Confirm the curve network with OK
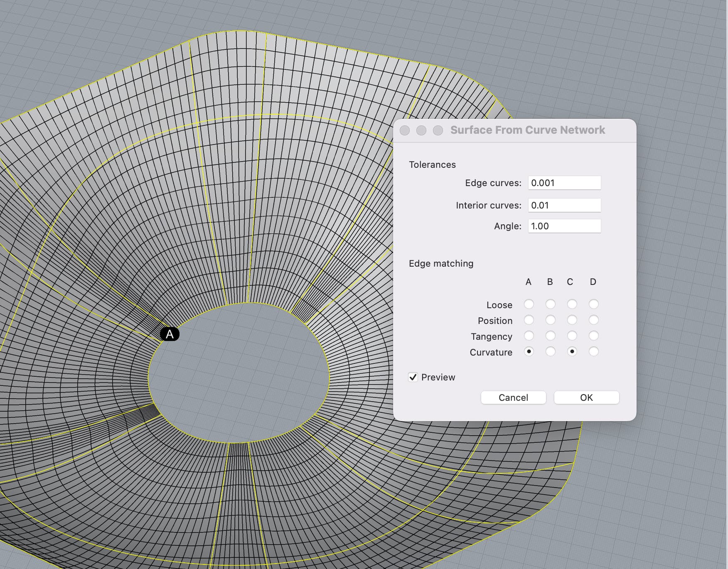This screenshot has height=569, width=728. pos(586,397)
